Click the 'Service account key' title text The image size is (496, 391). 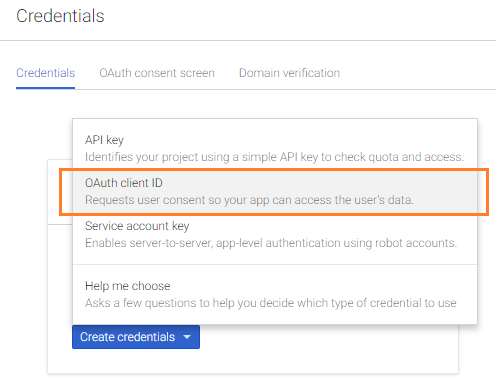[x=137, y=226]
